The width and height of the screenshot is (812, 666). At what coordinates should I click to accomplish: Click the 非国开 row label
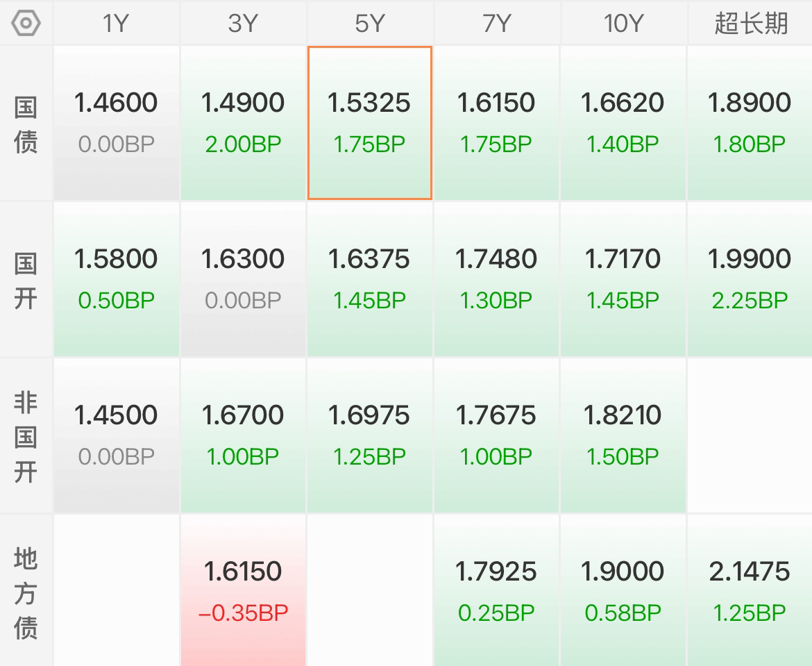[x=26, y=437]
